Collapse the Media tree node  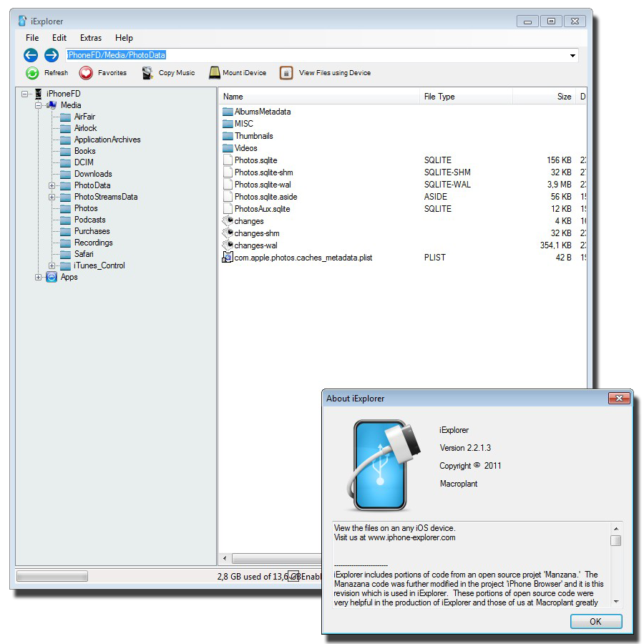point(39,105)
